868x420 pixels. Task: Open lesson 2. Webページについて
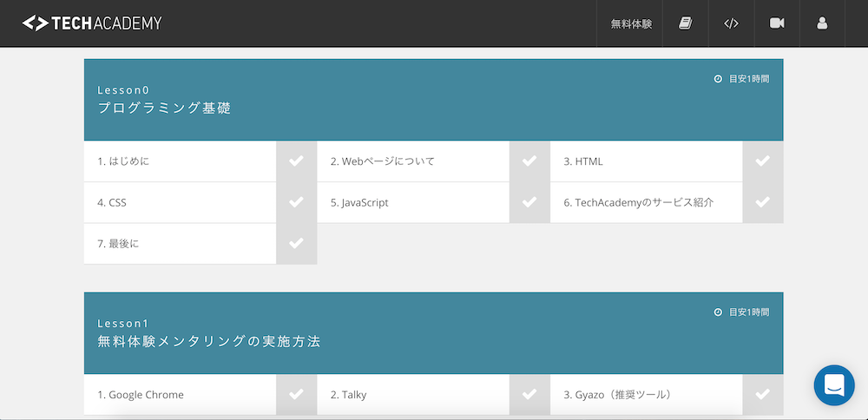(x=413, y=161)
